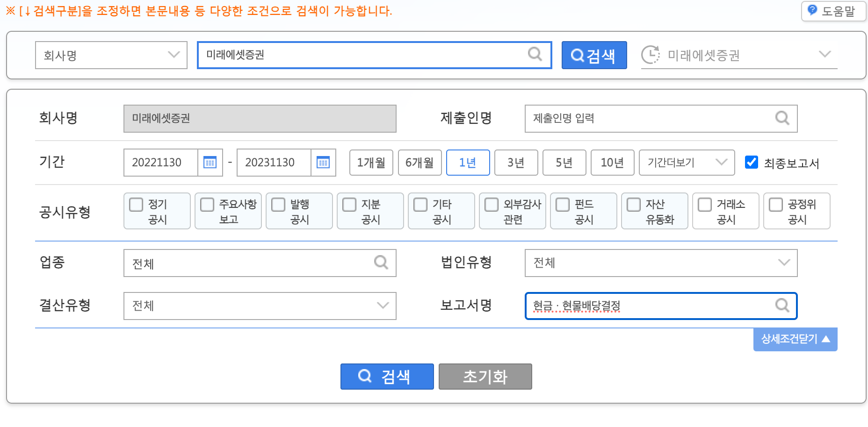The image size is (868, 427).
Task: Open the 도움말 help icon
Action: (x=812, y=10)
